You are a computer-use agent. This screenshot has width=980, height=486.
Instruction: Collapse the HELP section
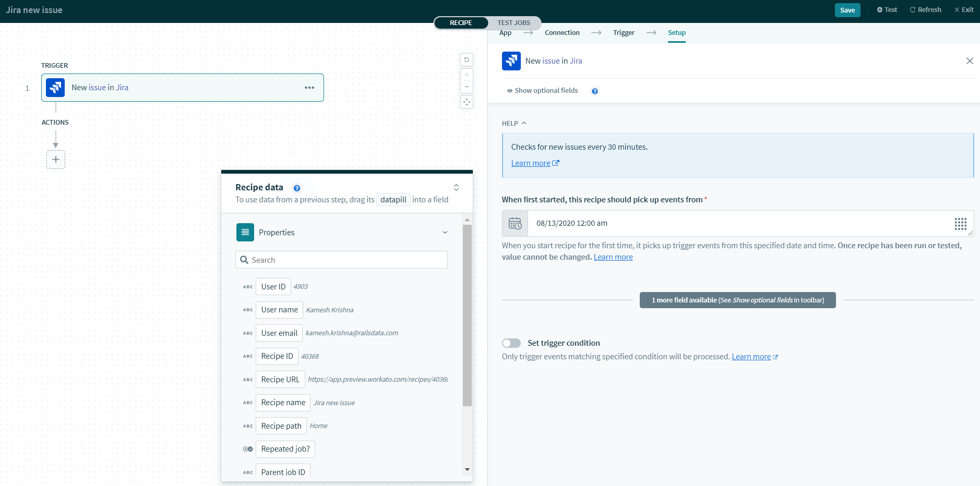point(515,124)
